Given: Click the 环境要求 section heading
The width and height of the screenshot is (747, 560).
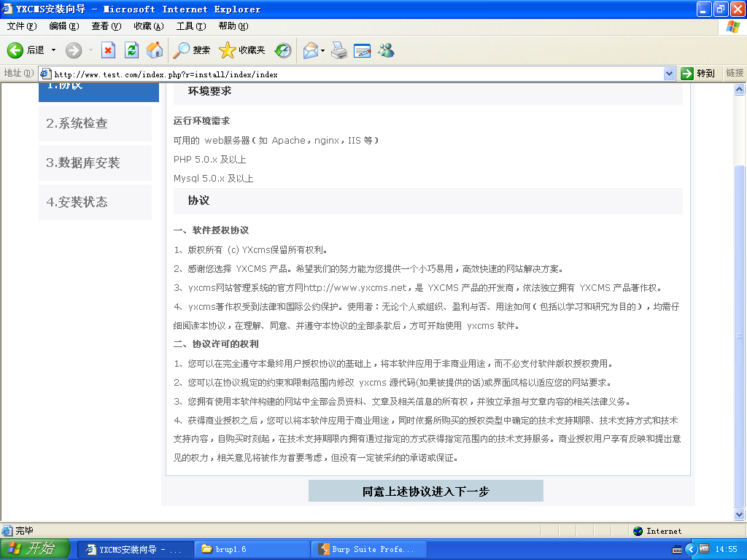Looking at the screenshot, I should click(209, 91).
